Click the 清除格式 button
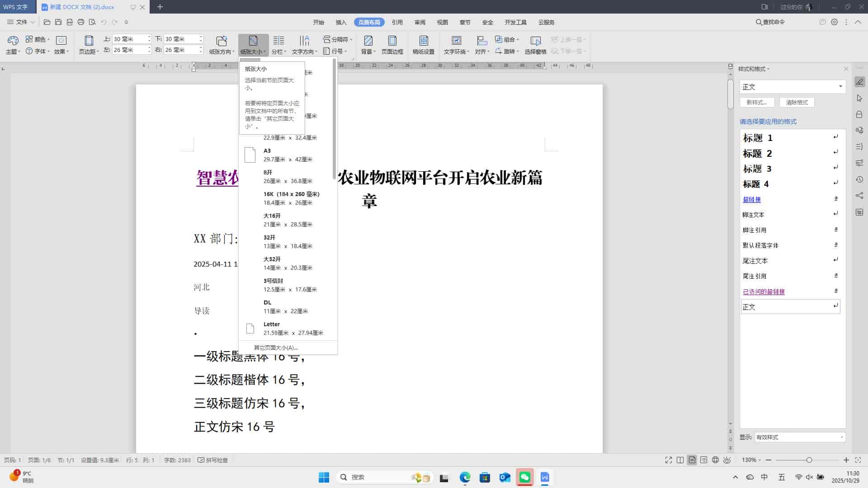 pos(797,103)
